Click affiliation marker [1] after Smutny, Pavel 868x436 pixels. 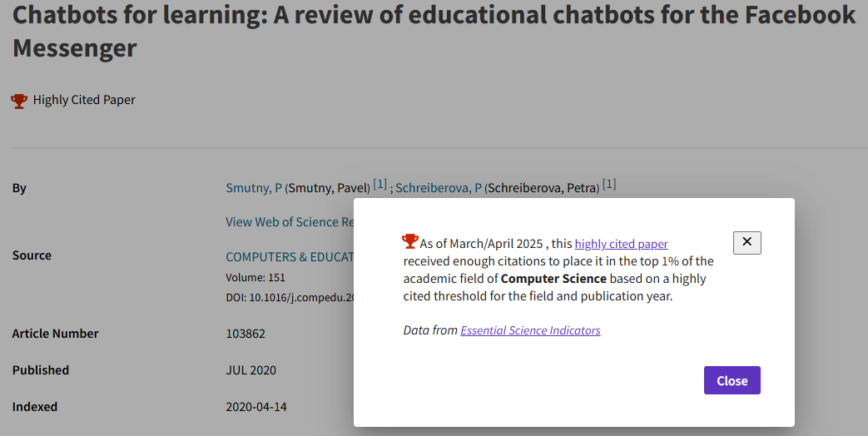point(379,184)
